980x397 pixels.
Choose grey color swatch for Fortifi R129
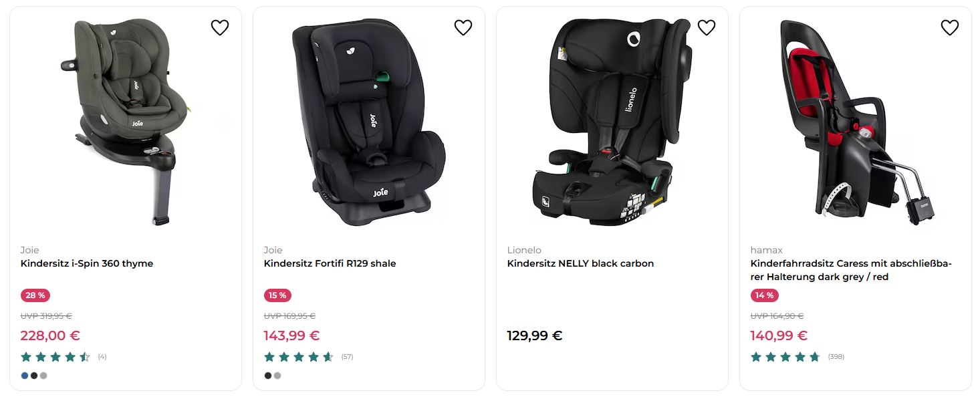pos(277,376)
